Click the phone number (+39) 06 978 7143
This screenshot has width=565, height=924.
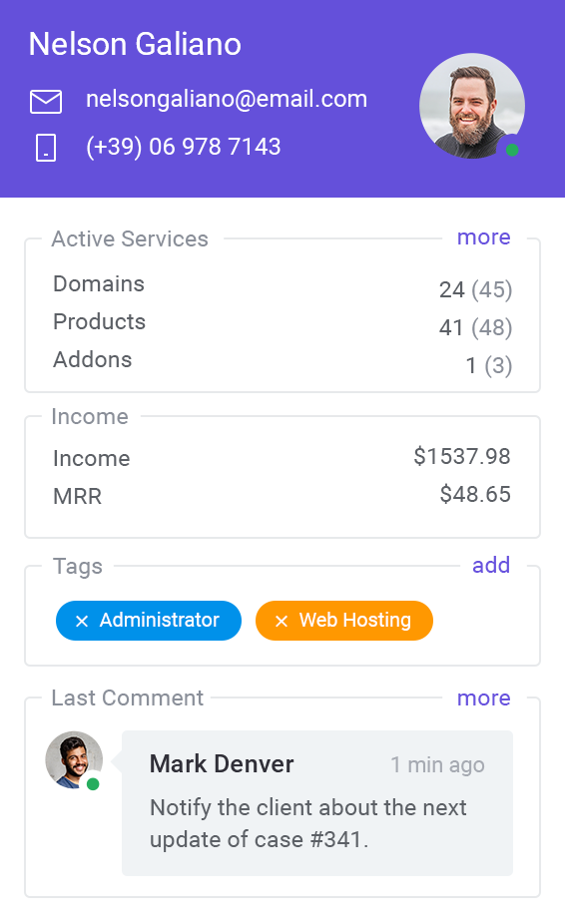(184, 147)
